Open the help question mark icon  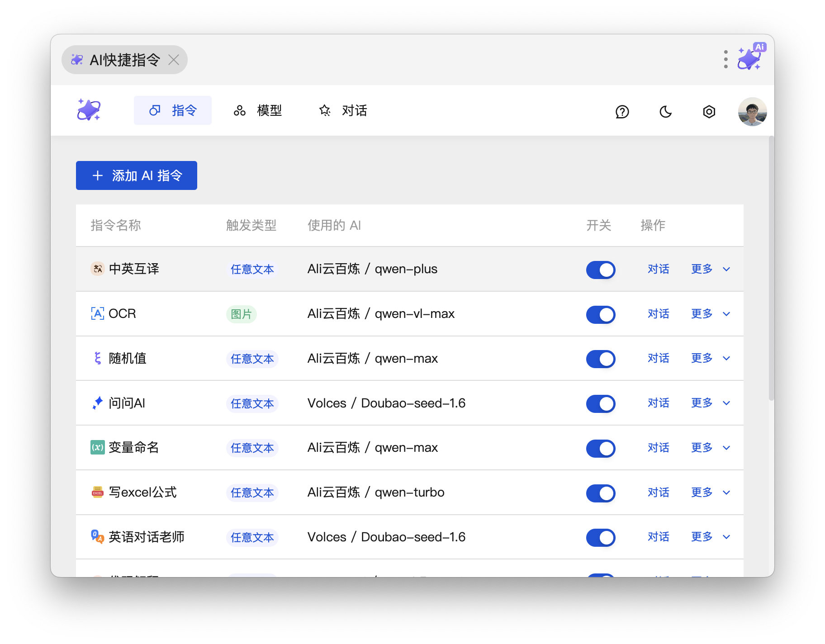tap(622, 111)
